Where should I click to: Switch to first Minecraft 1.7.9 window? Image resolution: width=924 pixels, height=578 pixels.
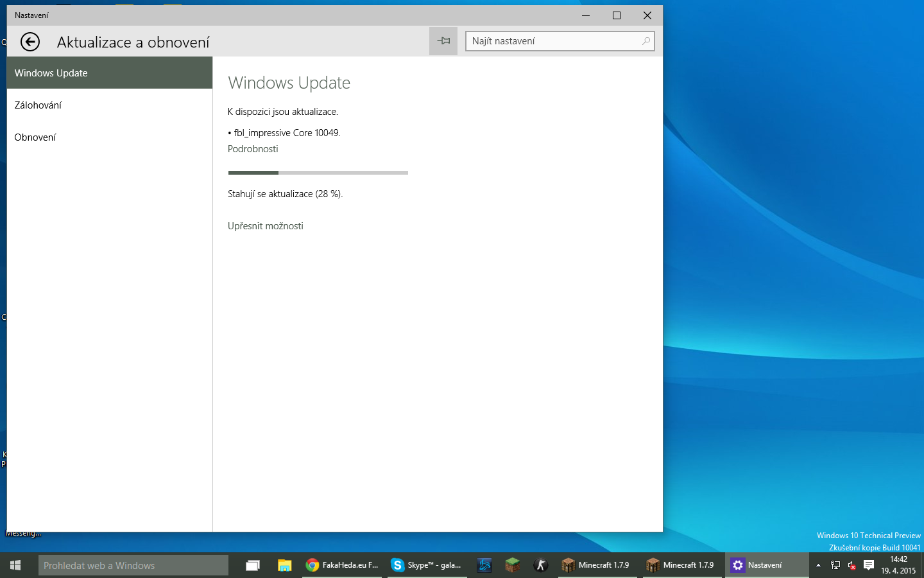point(598,565)
